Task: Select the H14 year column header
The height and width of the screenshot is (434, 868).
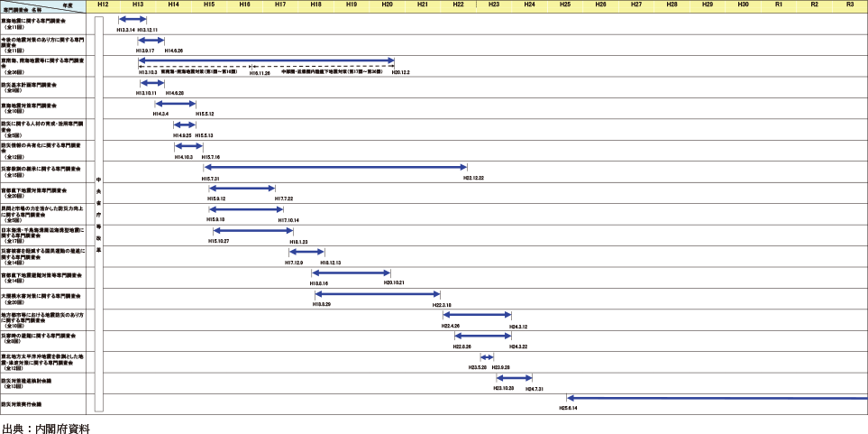Action: coord(173,4)
